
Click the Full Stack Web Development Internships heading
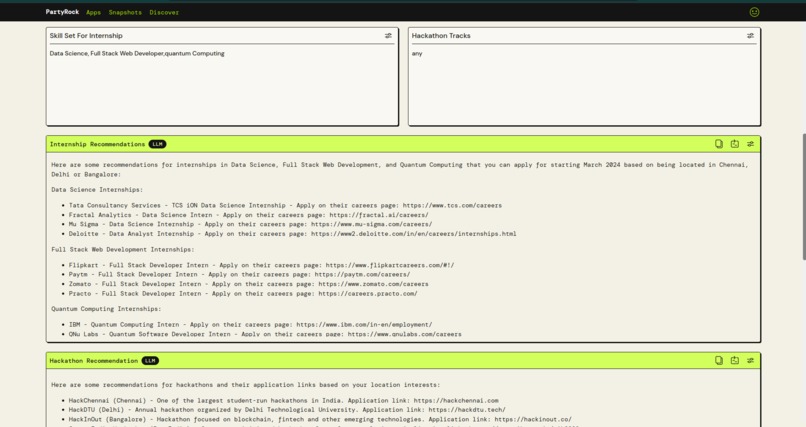123,249
